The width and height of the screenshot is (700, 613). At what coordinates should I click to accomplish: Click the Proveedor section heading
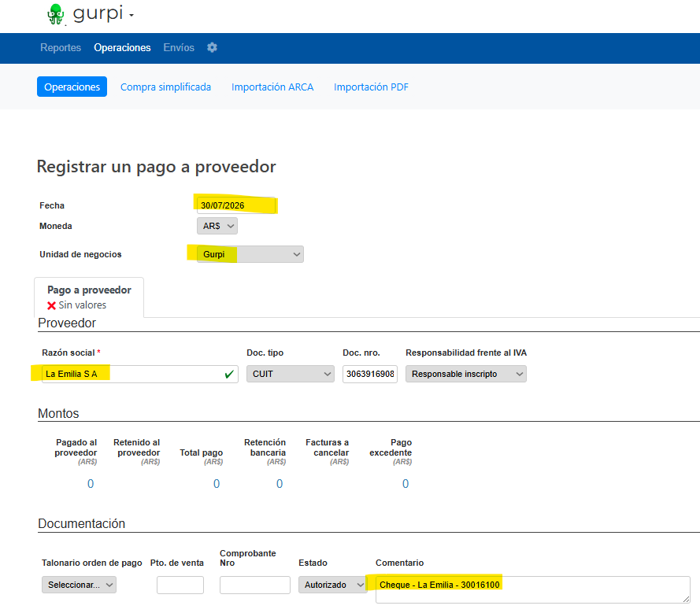coord(67,323)
